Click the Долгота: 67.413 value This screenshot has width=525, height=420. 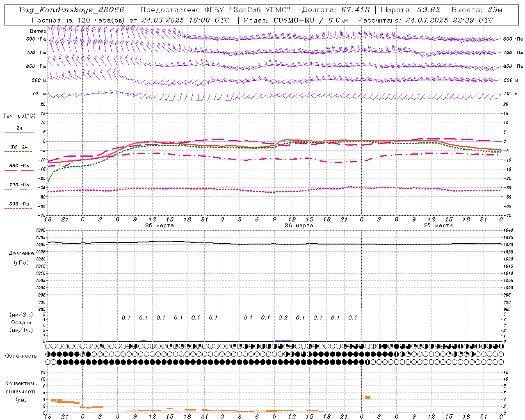336,10
